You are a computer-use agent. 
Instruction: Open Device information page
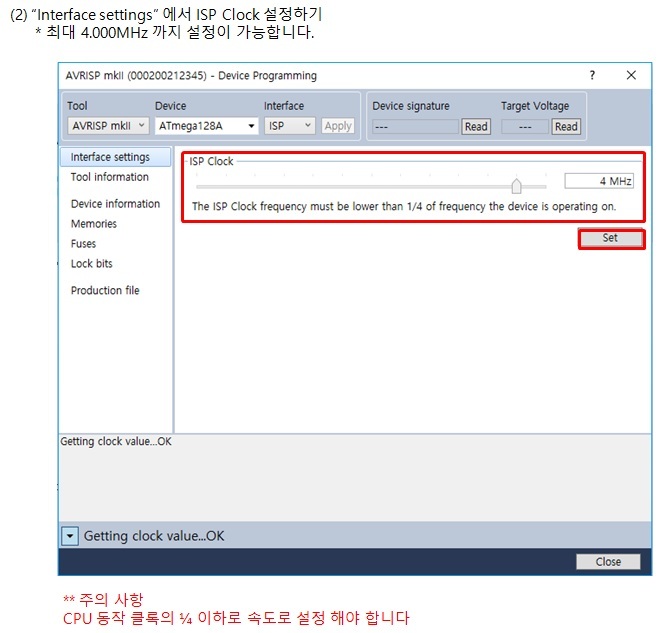[x=115, y=204]
